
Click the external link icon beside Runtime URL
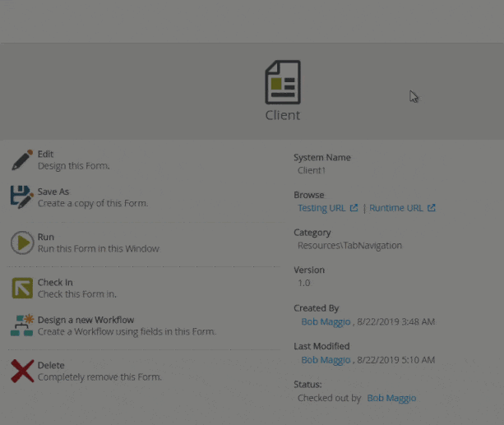[432, 208]
